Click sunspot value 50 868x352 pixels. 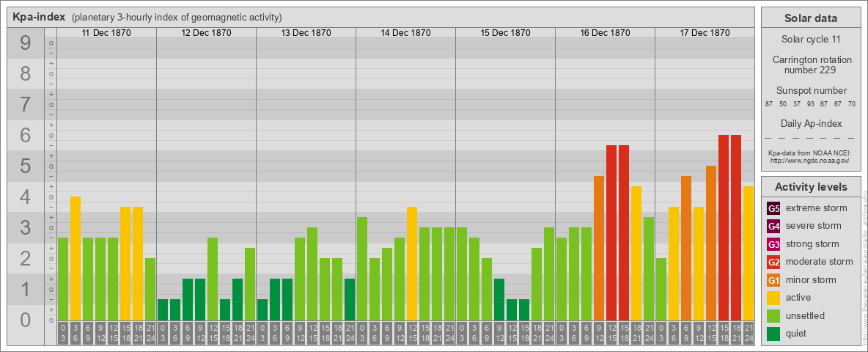click(783, 104)
